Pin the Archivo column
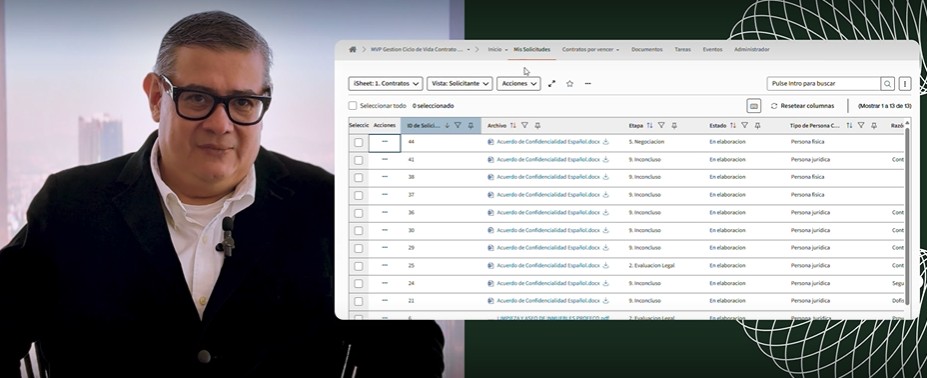The image size is (927, 378). 537,125
